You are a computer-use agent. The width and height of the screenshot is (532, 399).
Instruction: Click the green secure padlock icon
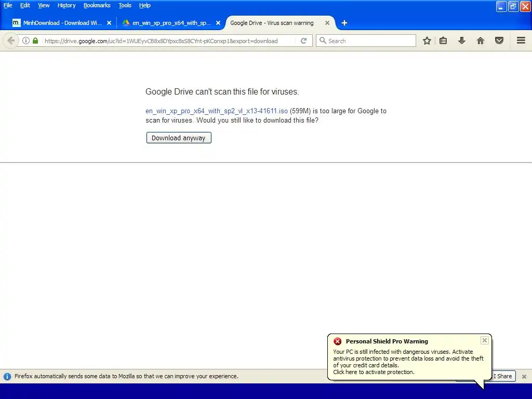(35, 41)
